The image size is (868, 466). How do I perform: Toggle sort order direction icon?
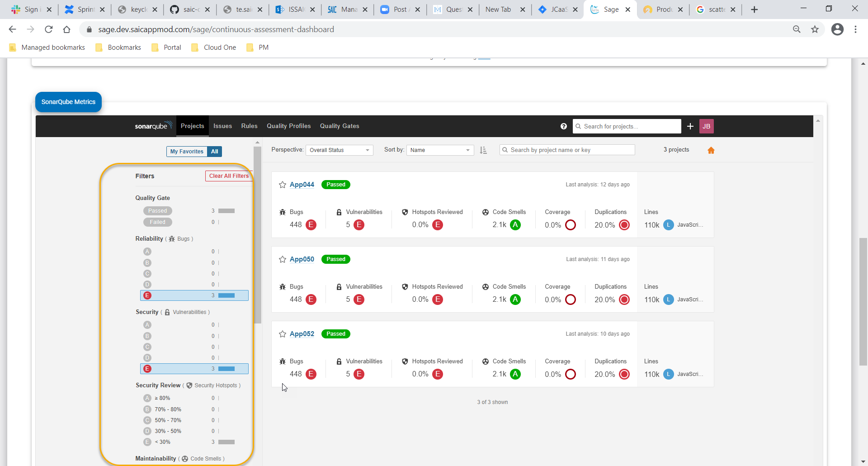click(x=483, y=150)
